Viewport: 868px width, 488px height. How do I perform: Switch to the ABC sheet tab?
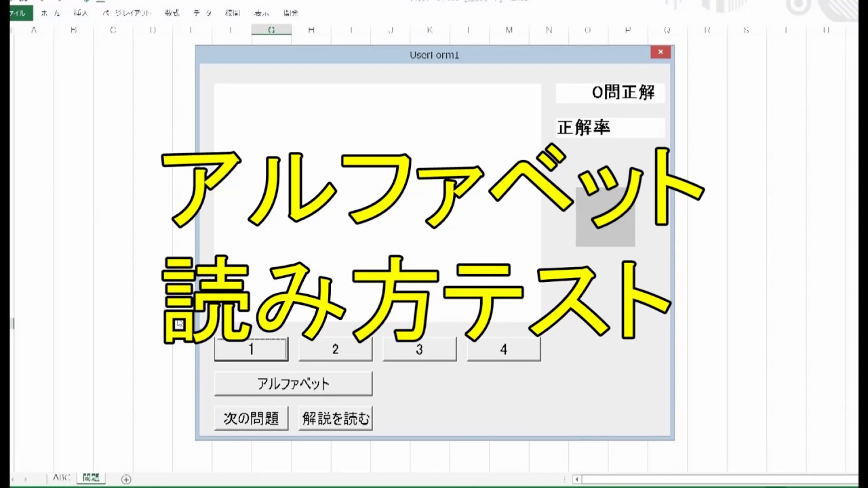[61, 478]
